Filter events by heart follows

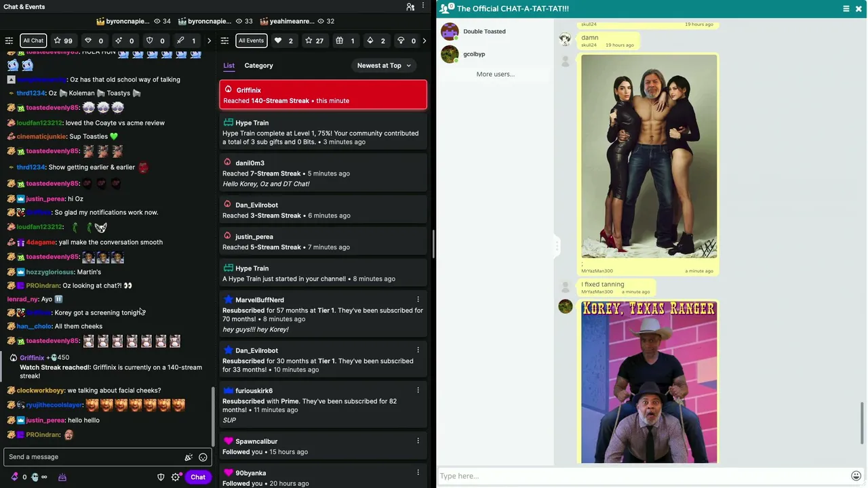[283, 41]
